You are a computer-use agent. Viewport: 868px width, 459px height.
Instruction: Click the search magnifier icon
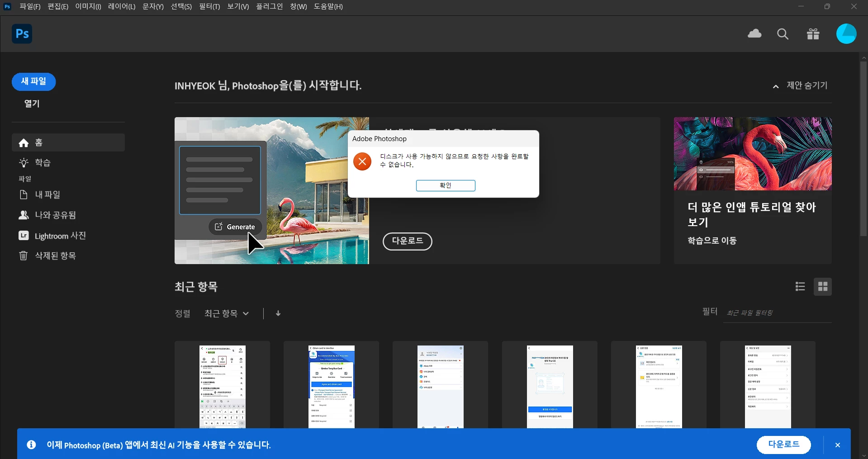pyautogui.click(x=783, y=34)
